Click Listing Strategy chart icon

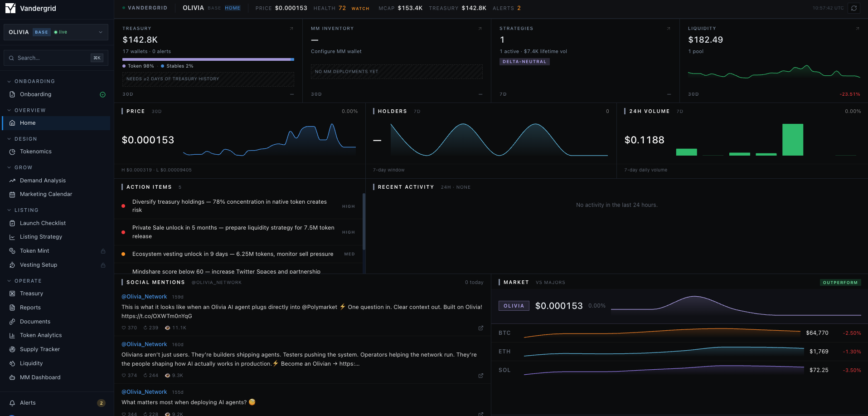tap(12, 237)
